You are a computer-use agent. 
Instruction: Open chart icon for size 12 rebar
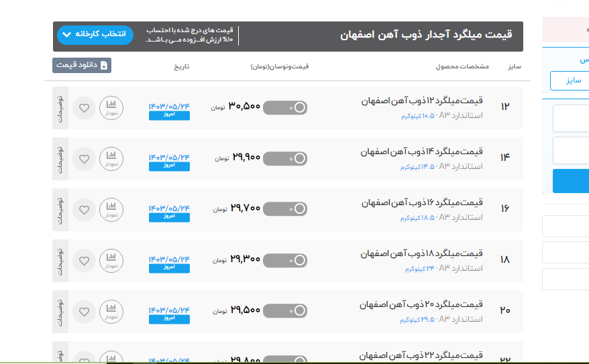[x=111, y=107]
